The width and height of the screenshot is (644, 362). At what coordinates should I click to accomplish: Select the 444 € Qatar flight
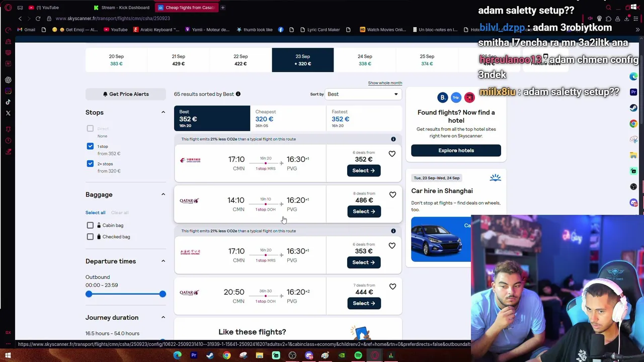tap(364, 303)
